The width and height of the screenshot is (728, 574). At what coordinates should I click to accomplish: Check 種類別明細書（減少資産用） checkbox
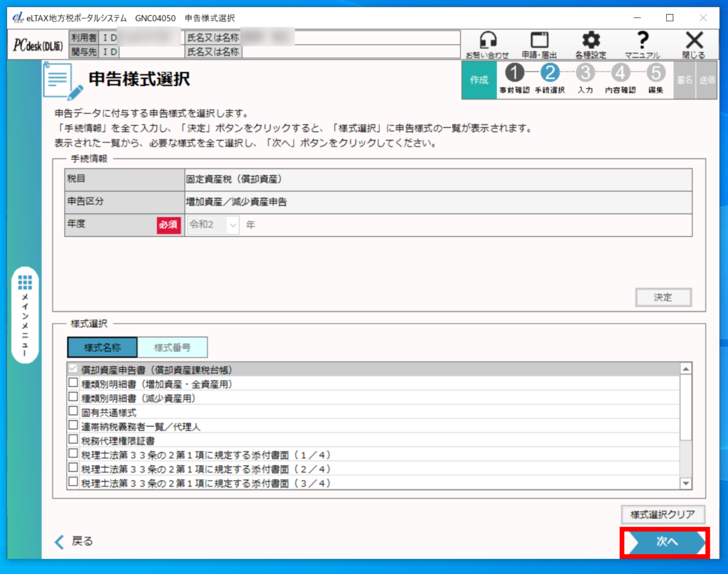tap(73, 398)
